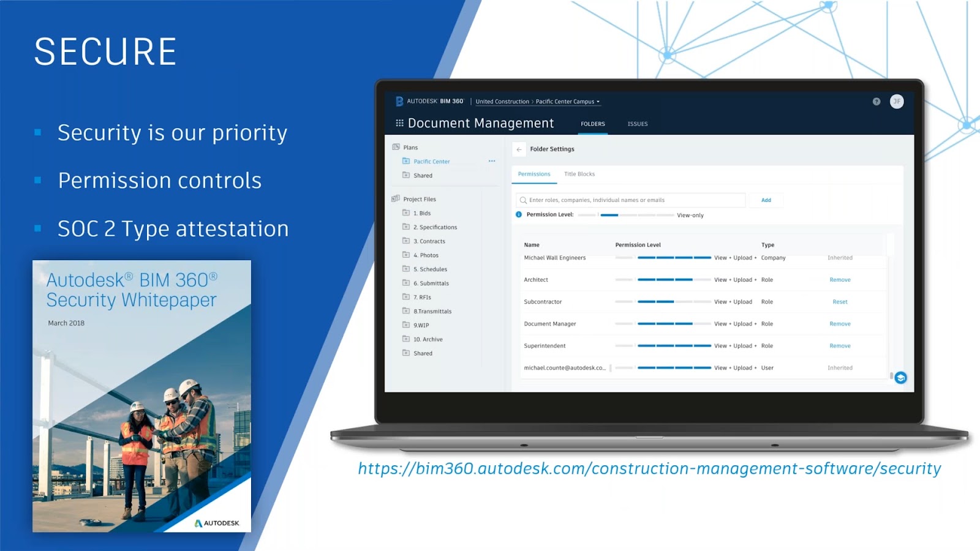Click the search magnifier icon in the roles field
This screenshot has height=551, width=980.
pyautogui.click(x=523, y=200)
